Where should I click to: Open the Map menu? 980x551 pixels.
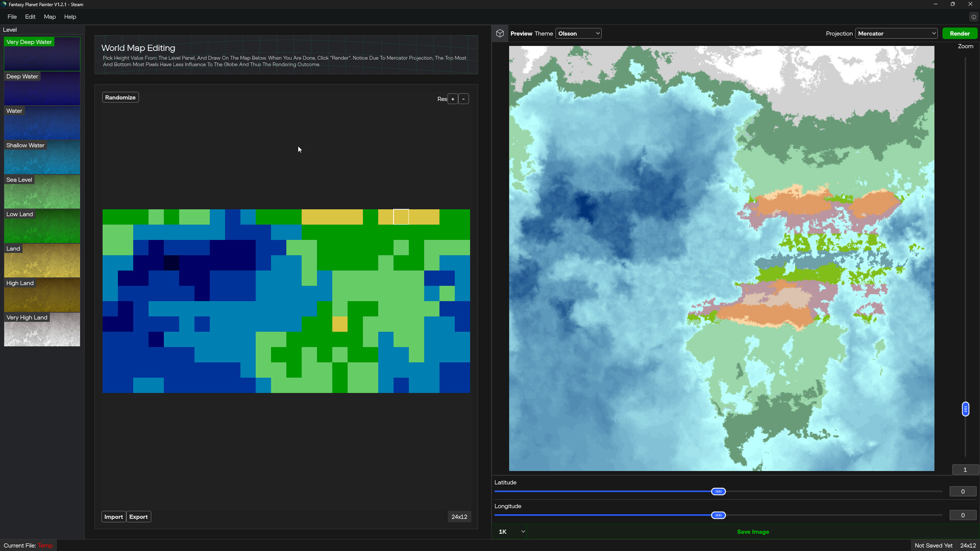click(49, 17)
